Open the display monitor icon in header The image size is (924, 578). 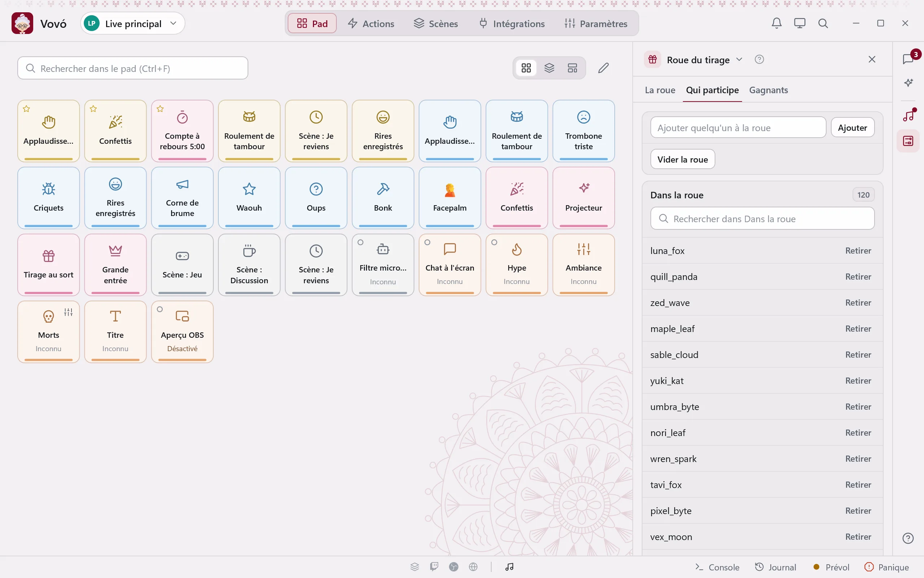pyautogui.click(x=799, y=23)
